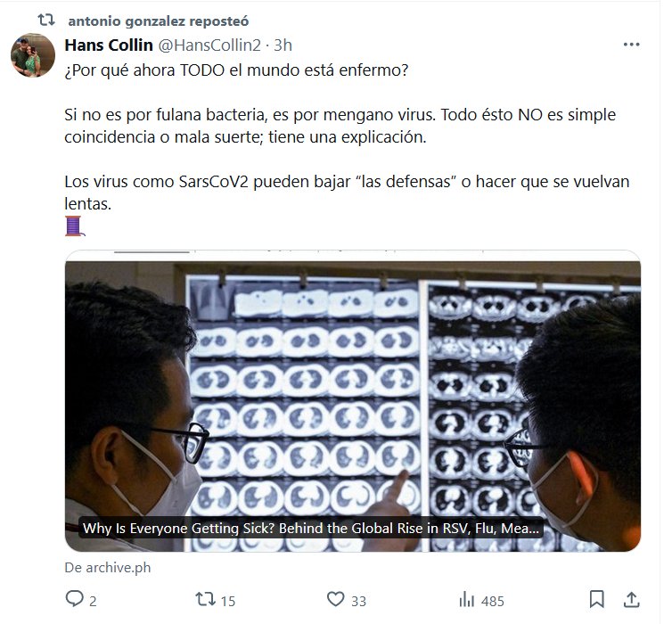Open 'Why Is Everyone Getting Sick?' headline
This screenshot has height=624, width=672.
(311, 528)
